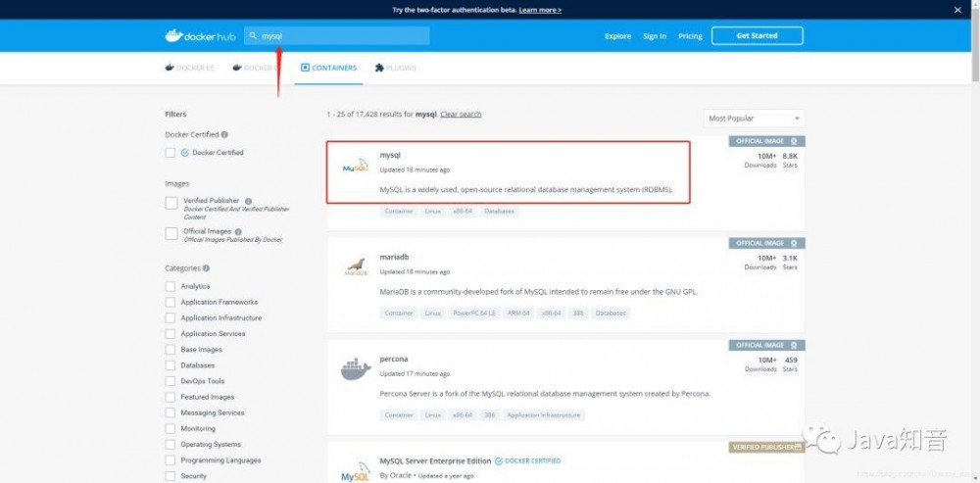The height and width of the screenshot is (483, 980).
Task: Click the Verified Publisher info icon
Action: (x=248, y=201)
